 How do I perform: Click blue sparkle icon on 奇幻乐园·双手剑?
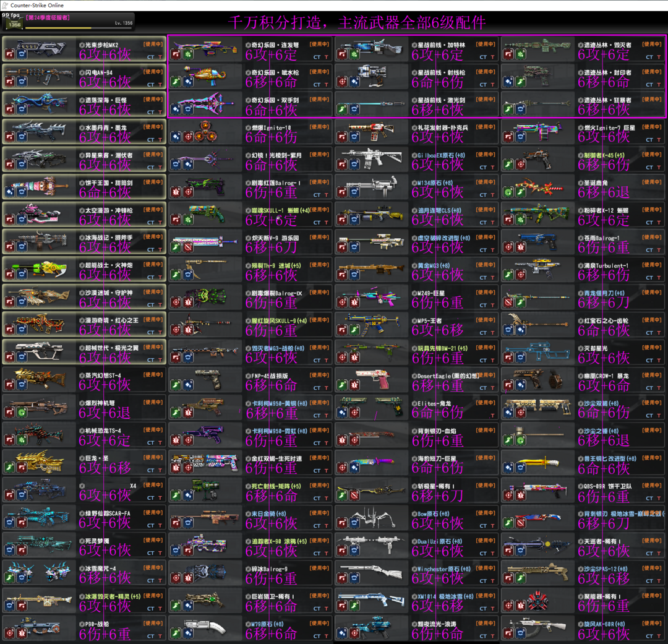tap(176, 109)
